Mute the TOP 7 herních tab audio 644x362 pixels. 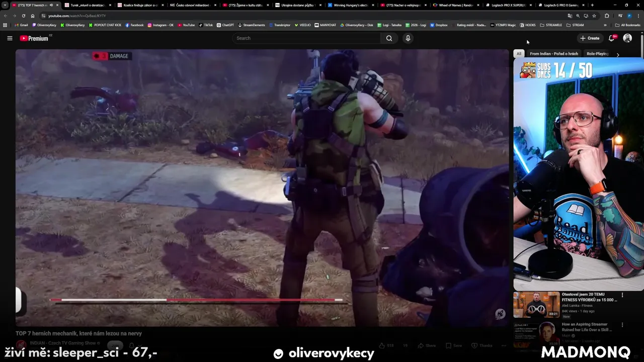tap(51, 5)
